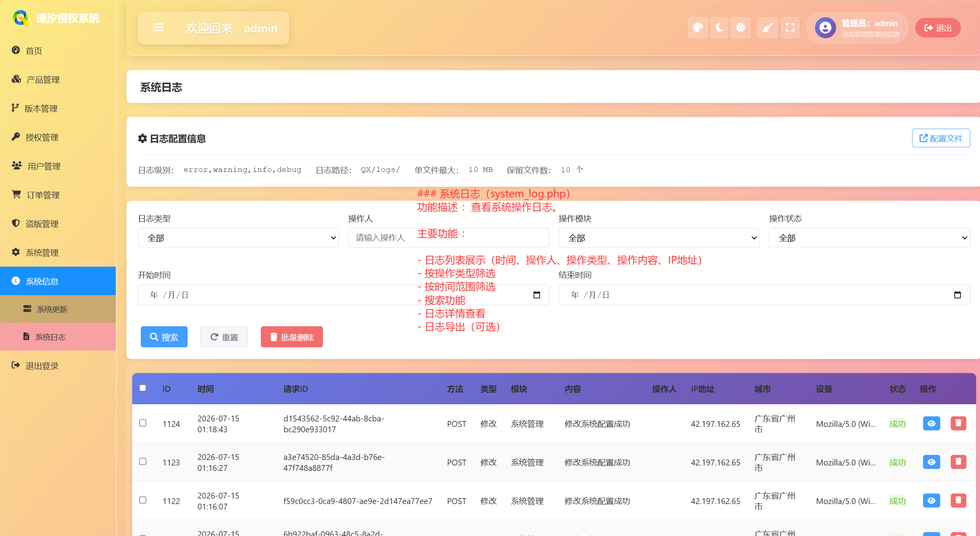Click request ID f59c0cc3-0ca9-4807-ae9e-2d147ea77ee7
This screenshot has width=980, height=536.
coord(358,501)
